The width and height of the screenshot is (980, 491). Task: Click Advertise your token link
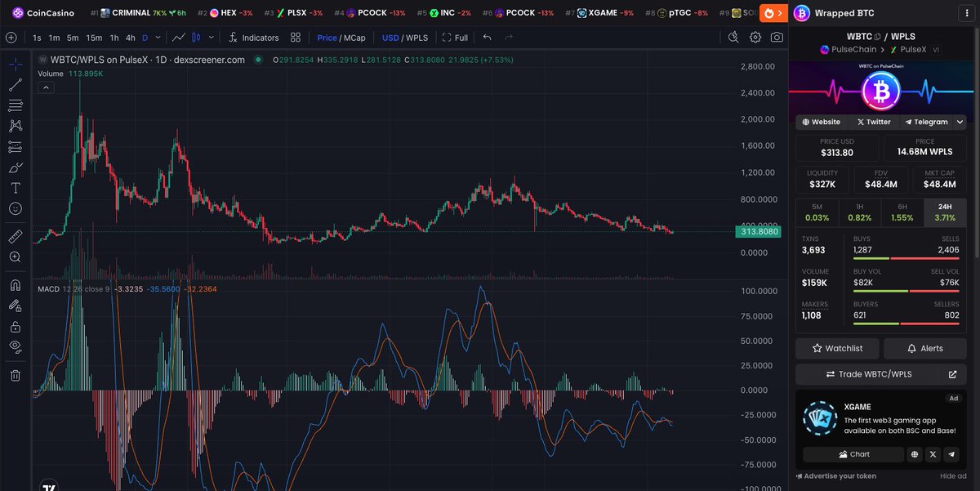coord(836,476)
